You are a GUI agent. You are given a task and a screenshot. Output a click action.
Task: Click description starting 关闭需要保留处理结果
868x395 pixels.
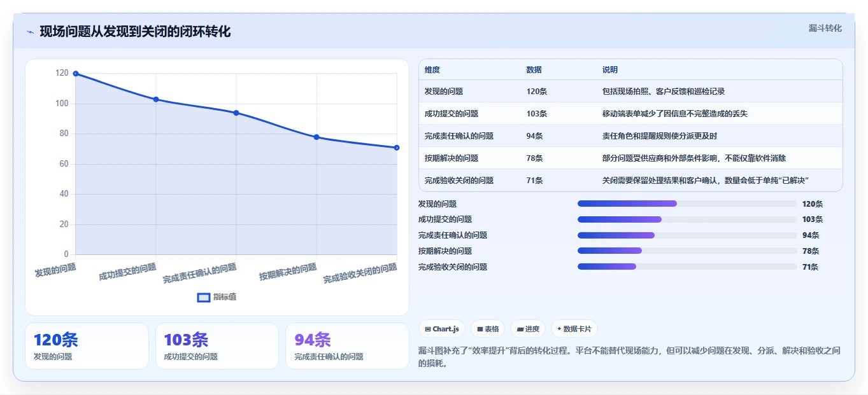[706, 181]
